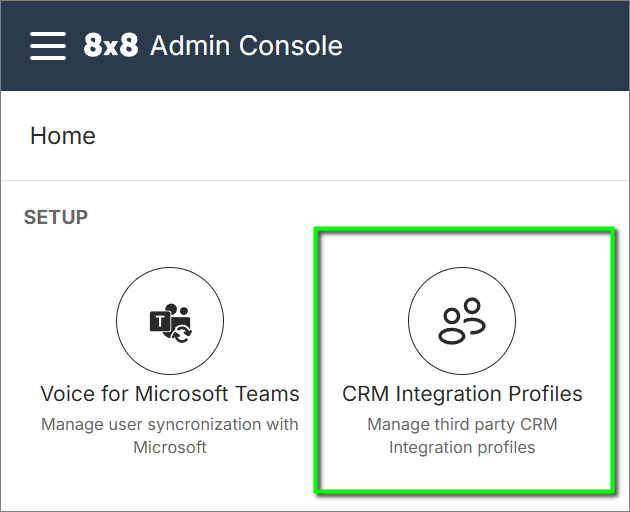Select the CRM Integration Profiles title
This screenshot has width=630, height=512.
pos(462,393)
